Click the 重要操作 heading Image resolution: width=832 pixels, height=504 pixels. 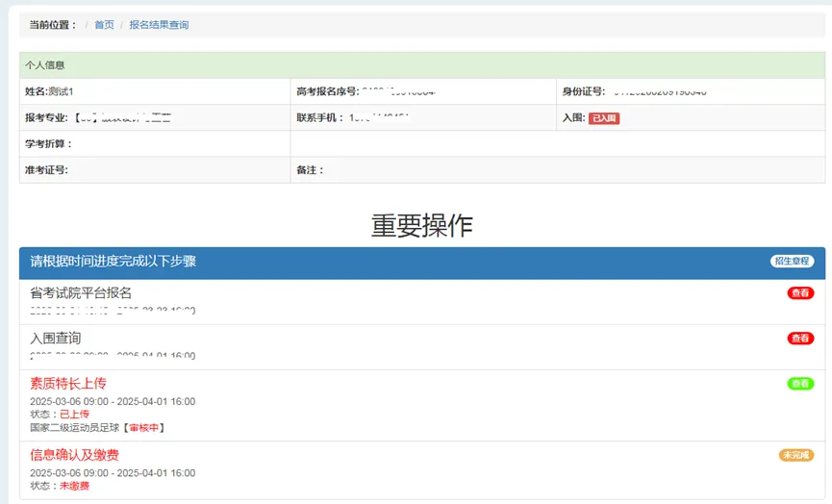[x=421, y=225]
